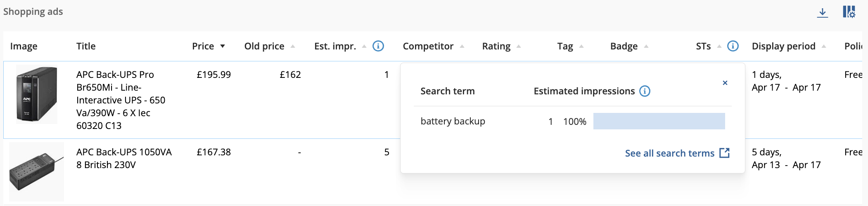Viewport: 868px width, 206px height.
Task: Open external link icon for search terms
Action: click(724, 153)
